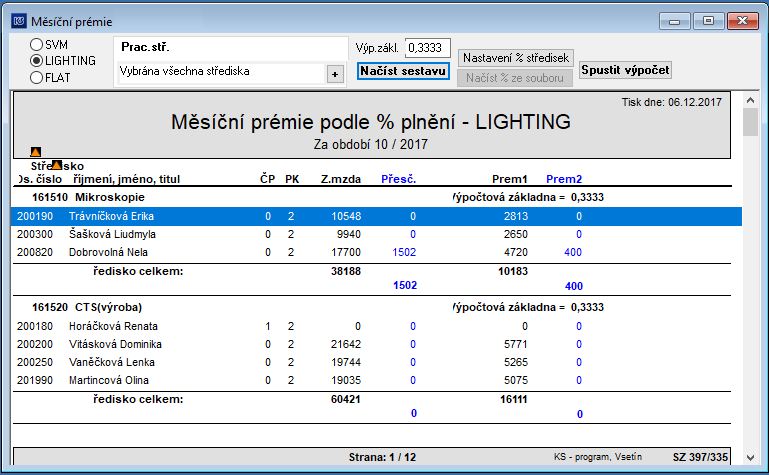Click the Tisk dne: 06.12.2017 text

tap(672, 102)
